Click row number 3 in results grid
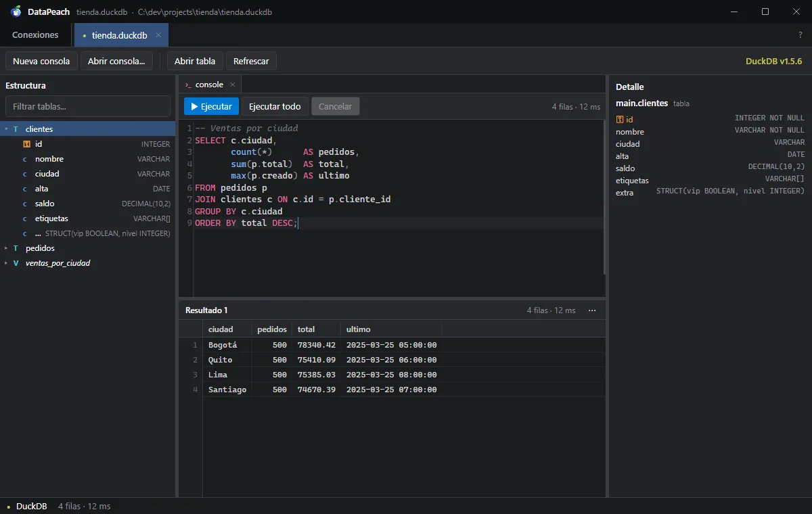Viewport: 812px width, 514px height. pos(195,375)
